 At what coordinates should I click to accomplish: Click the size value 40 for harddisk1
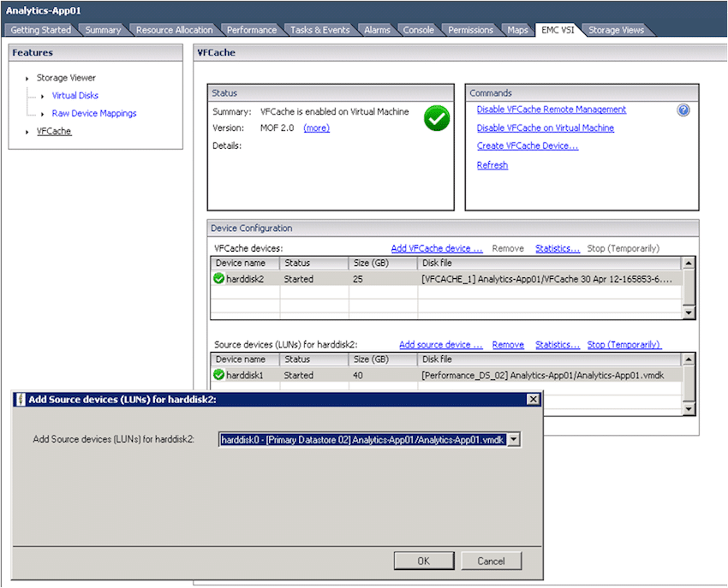pos(357,375)
